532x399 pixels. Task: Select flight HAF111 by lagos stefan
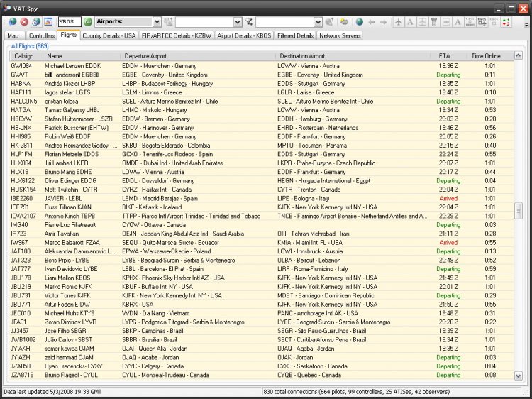click(261, 92)
